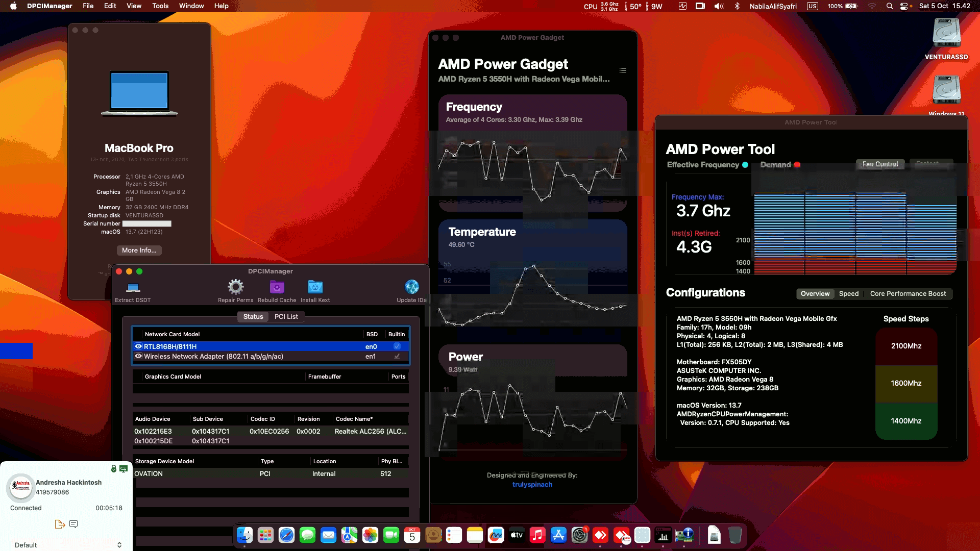Open the trulyspinach link in AMD Power Gadget
The width and height of the screenshot is (980, 551).
[532, 484]
